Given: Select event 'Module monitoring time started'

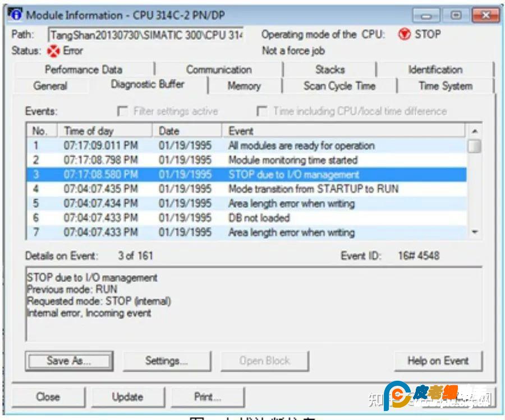Looking at the screenshot, I should click(x=247, y=160).
